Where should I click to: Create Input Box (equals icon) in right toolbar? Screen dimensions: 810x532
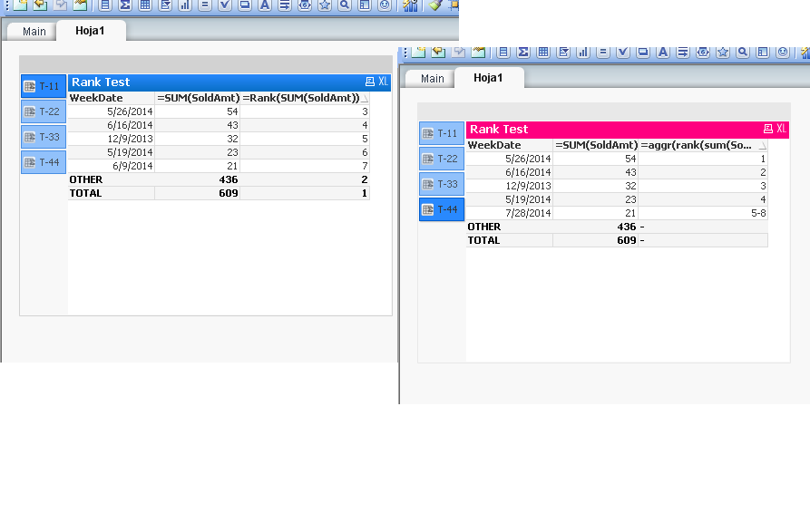603,52
